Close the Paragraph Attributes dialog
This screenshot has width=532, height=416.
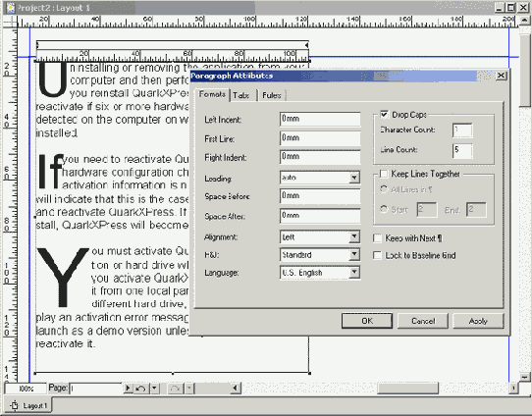point(502,76)
